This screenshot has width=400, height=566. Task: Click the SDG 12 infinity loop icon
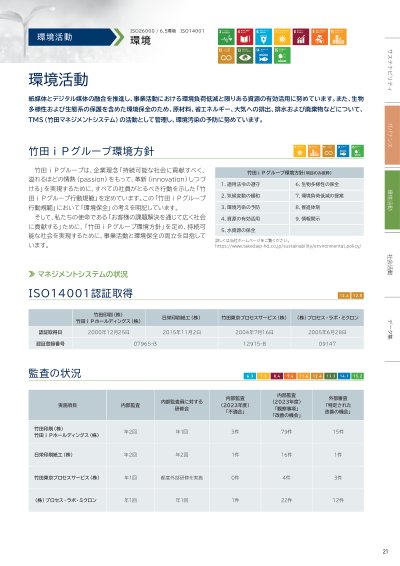click(x=226, y=55)
